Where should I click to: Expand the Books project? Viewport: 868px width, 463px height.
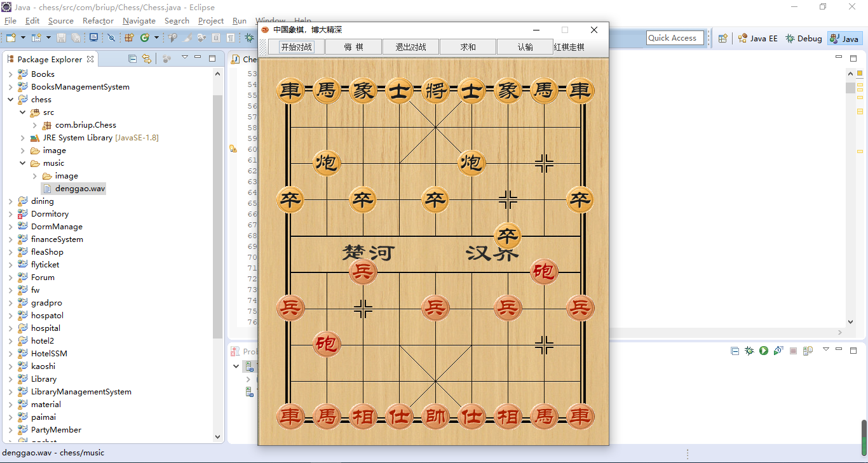(10, 74)
